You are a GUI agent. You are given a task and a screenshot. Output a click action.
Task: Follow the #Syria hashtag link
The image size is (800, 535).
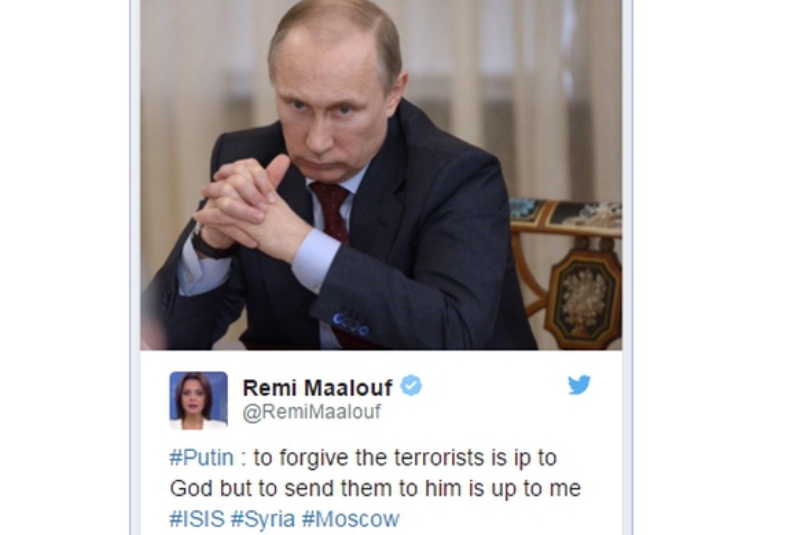click(263, 519)
